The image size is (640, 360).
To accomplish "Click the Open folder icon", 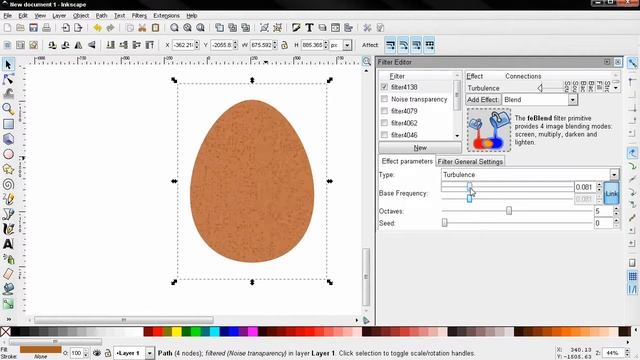I will (20, 28).
